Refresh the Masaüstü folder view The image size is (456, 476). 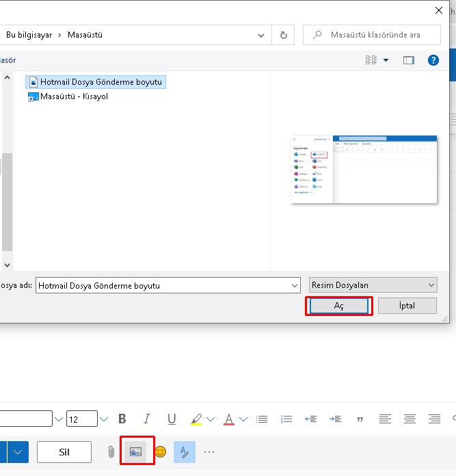point(283,35)
